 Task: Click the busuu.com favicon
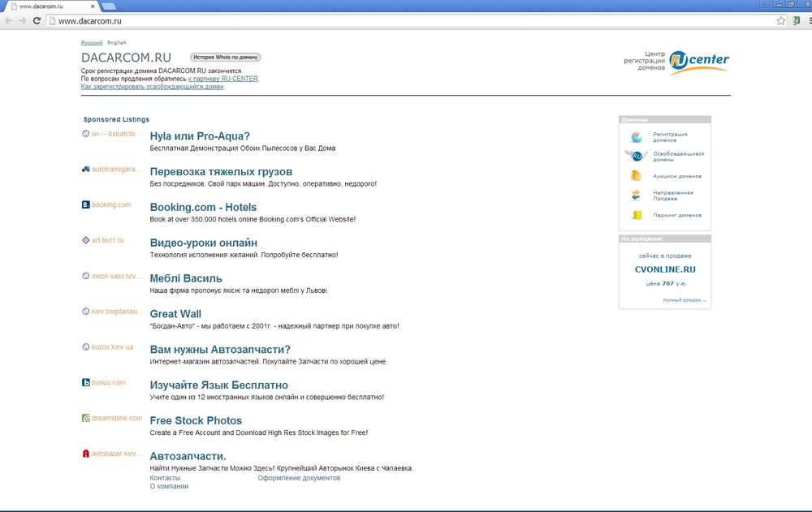[86, 382]
